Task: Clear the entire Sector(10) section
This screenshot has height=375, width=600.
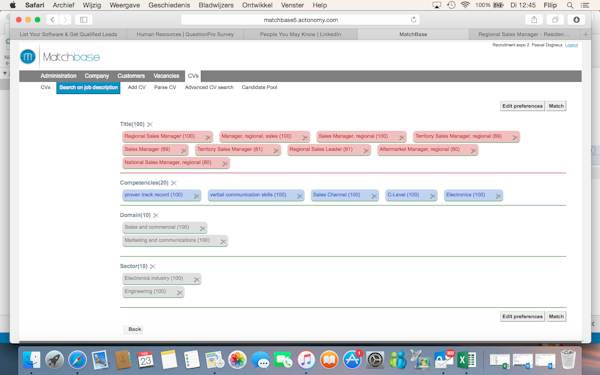Action: 153,266
